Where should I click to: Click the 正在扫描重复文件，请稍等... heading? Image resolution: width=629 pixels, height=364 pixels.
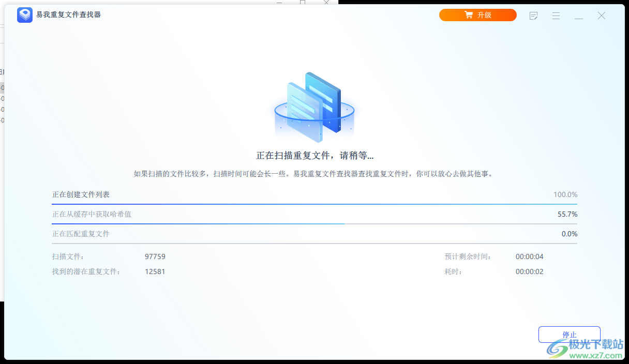[x=314, y=155]
